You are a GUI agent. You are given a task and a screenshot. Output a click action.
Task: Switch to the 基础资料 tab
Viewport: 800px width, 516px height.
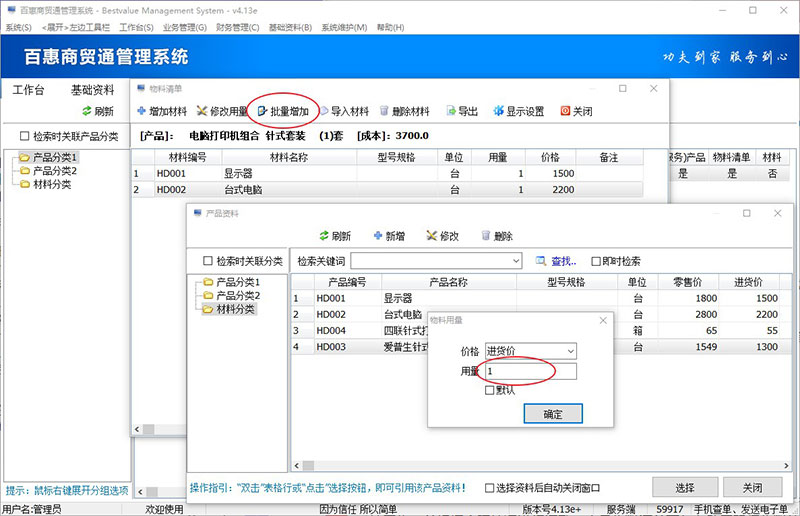pyautogui.click(x=92, y=90)
